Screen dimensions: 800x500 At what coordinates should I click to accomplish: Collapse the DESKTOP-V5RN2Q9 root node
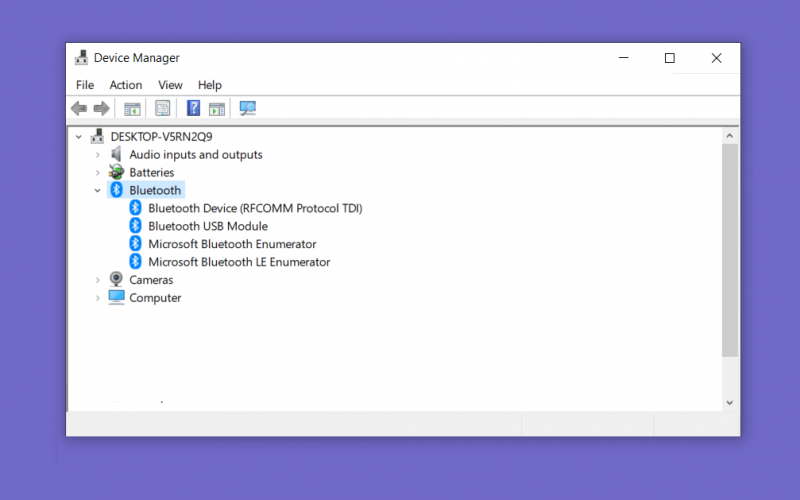pyautogui.click(x=79, y=137)
